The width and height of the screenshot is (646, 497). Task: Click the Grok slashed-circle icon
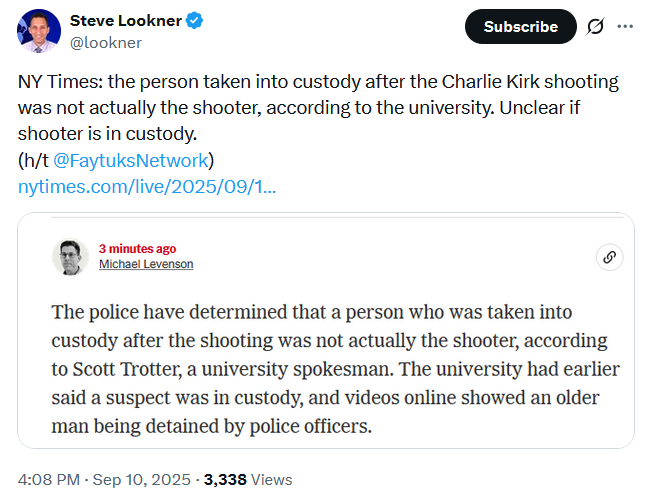pos(595,26)
